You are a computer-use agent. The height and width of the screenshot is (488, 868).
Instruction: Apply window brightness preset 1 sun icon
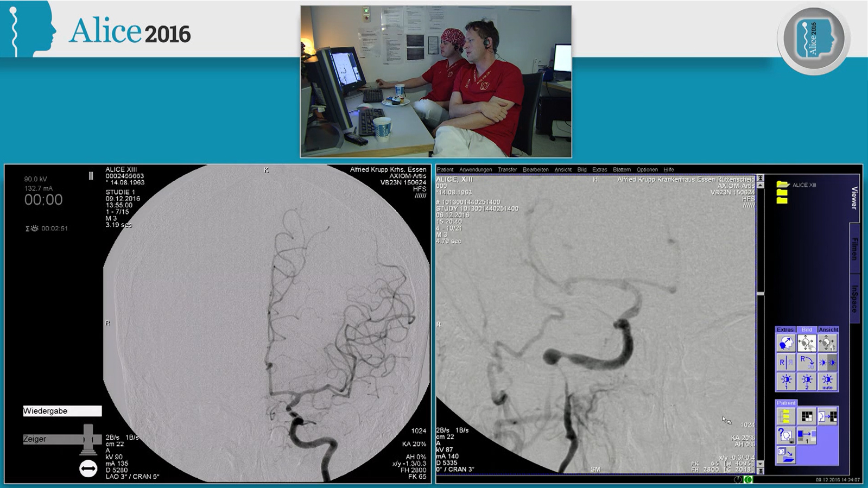click(x=785, y=381)
